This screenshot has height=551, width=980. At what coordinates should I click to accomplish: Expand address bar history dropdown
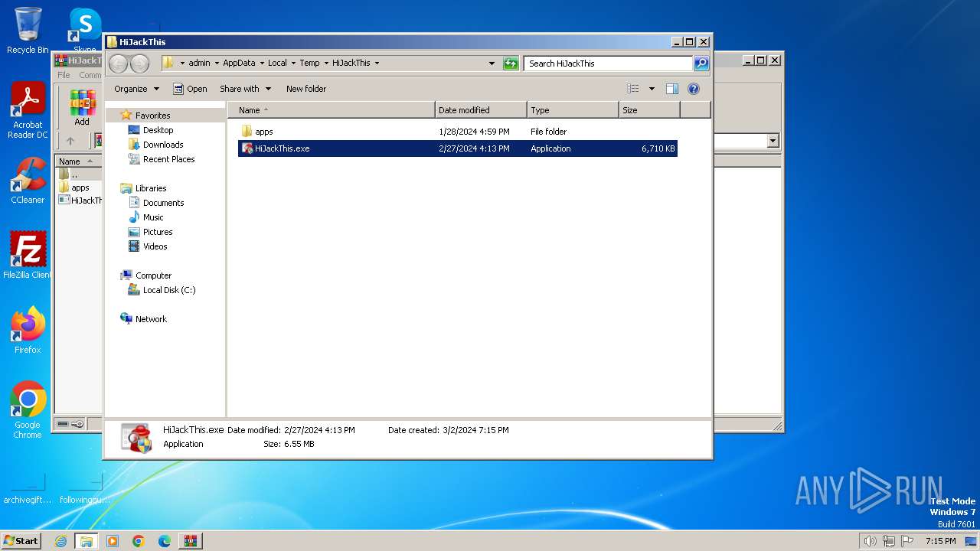coord(492,64)
